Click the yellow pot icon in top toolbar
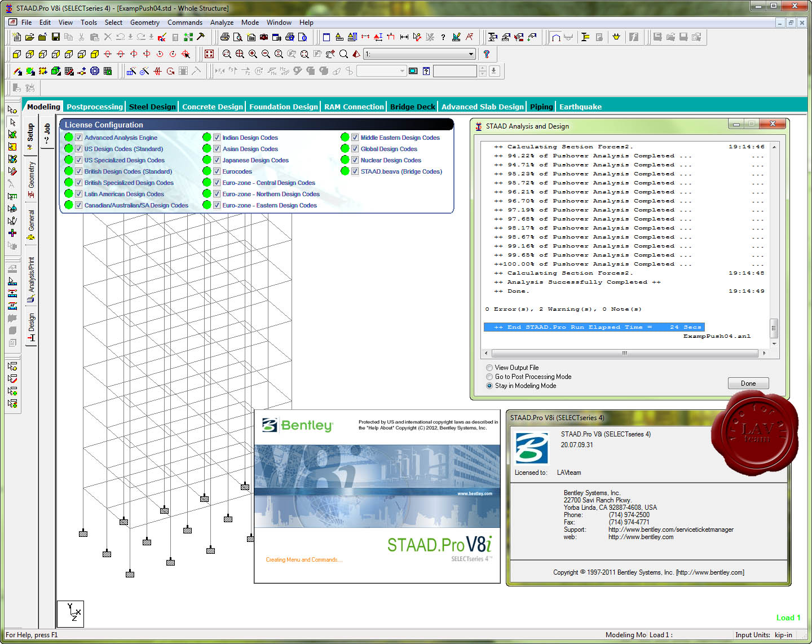The image size is (812, 644). (616, 37)
